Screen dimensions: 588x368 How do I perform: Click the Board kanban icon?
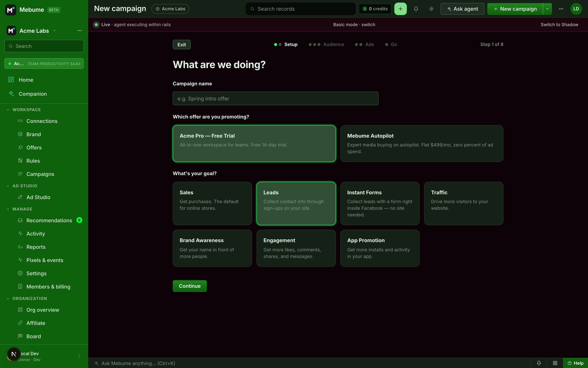pos(20,336)
